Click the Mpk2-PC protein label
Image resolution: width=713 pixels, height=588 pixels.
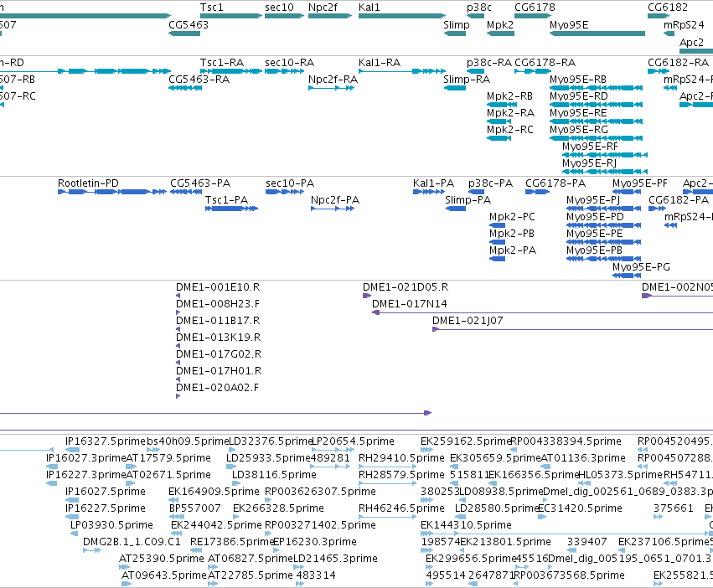[x=512, y=217]
